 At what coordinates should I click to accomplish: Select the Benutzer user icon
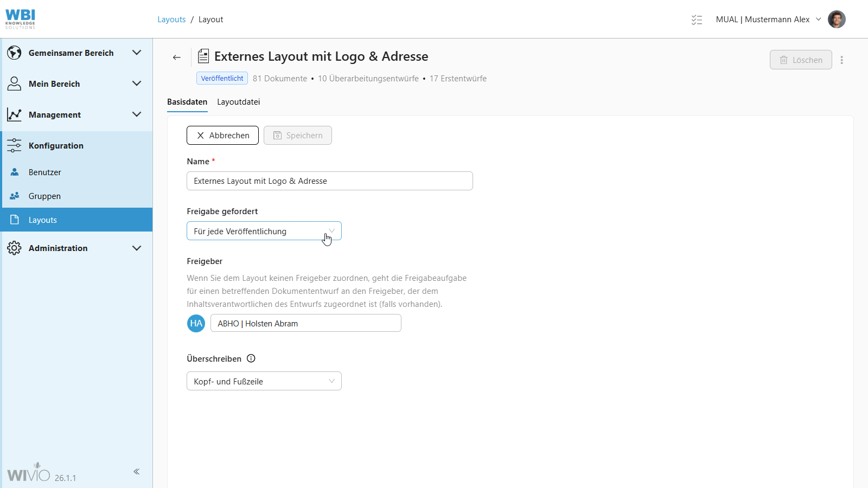[x=14, y=172]
